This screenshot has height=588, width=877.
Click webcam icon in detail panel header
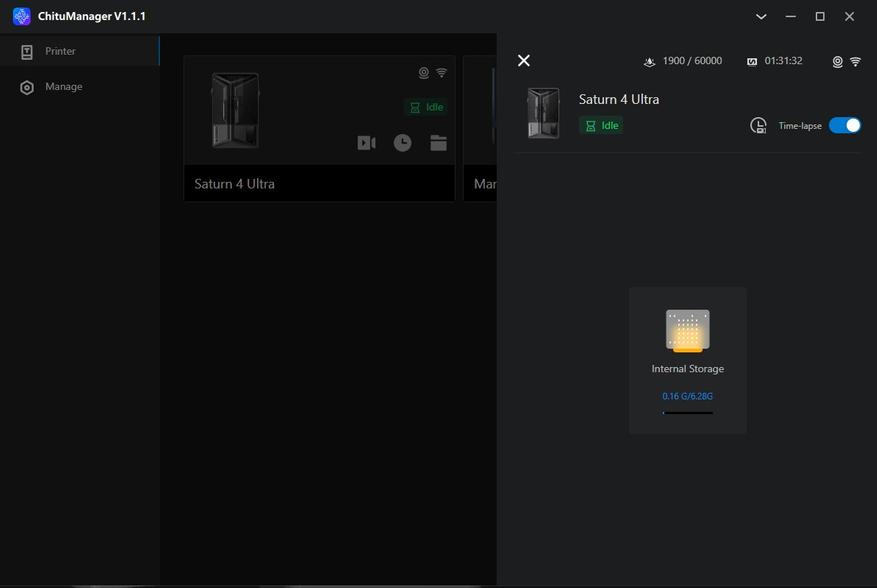click(x=837, y=62)
